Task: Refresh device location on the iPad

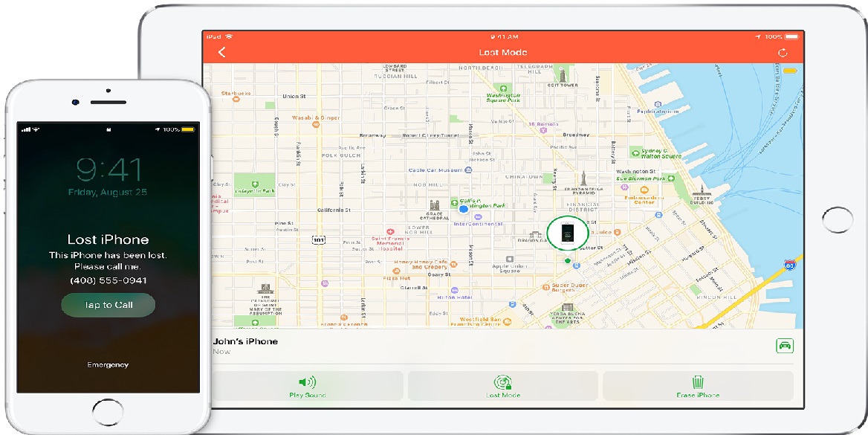Action: point(783,53)
